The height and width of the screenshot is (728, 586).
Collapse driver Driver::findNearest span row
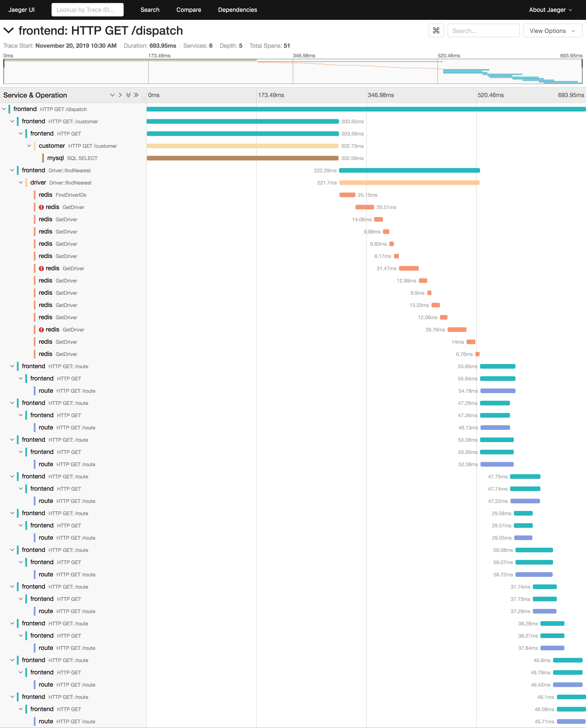(21, 183)
